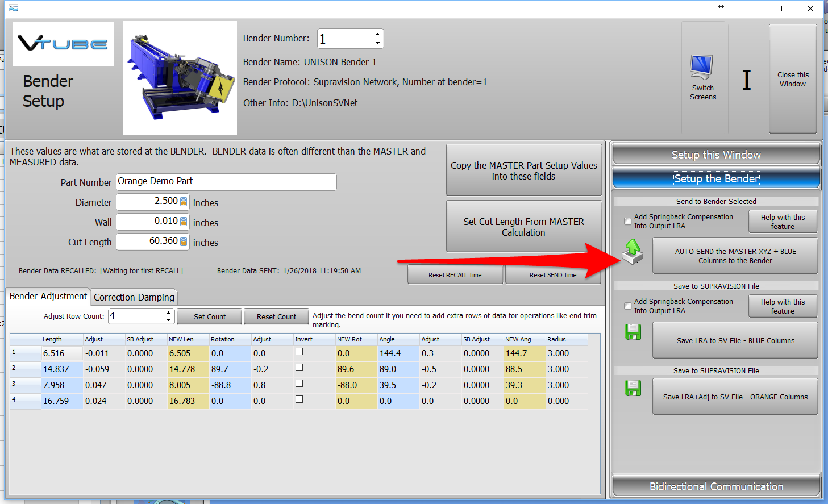This screenshot has width=828, height=504.
Task: Click the green arrow send-to-bender icon
Action: coord(633,252)
